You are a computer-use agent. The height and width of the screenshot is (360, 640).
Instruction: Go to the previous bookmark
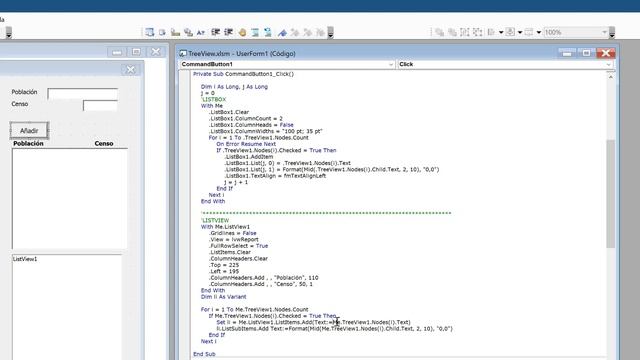(308, 32)
